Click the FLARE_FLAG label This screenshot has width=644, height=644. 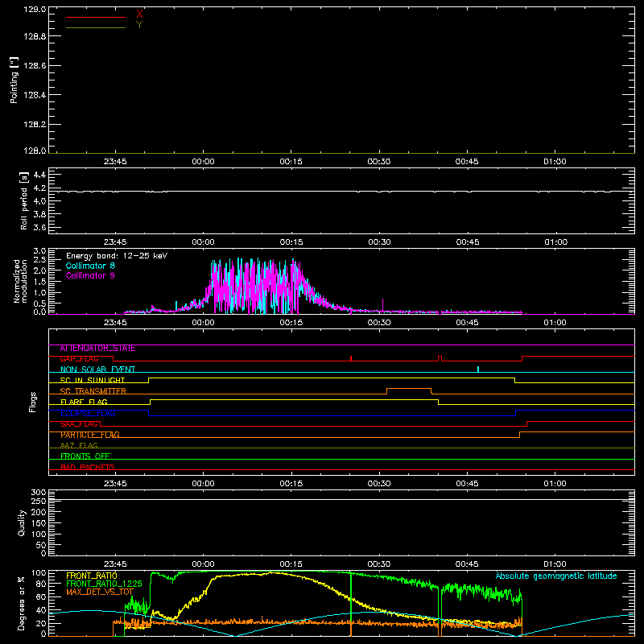[x=84, y=402]
